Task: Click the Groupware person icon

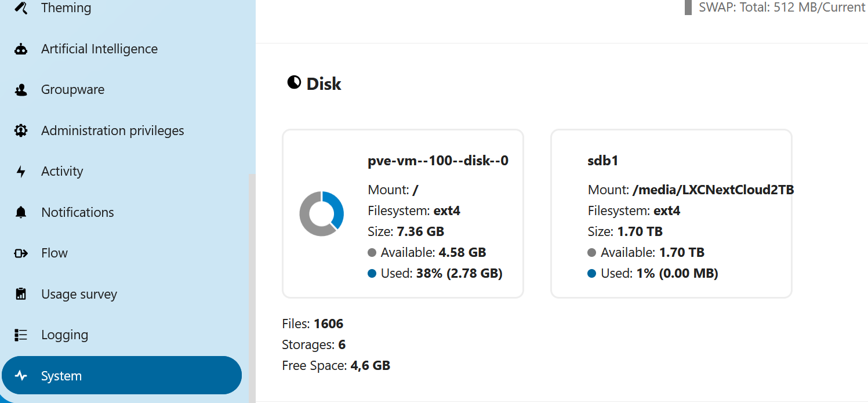Action: [x=21, y=90]
